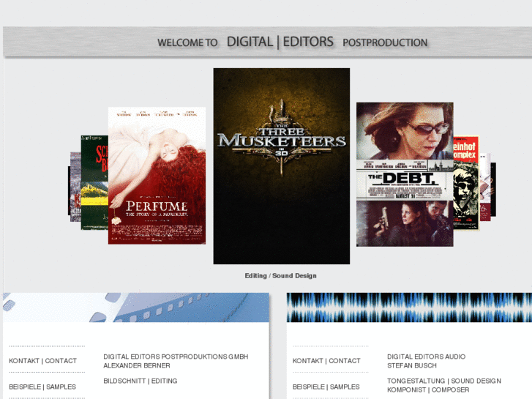Click Komponist | Composer text
The image size is (532, 399).
point(428,389)
